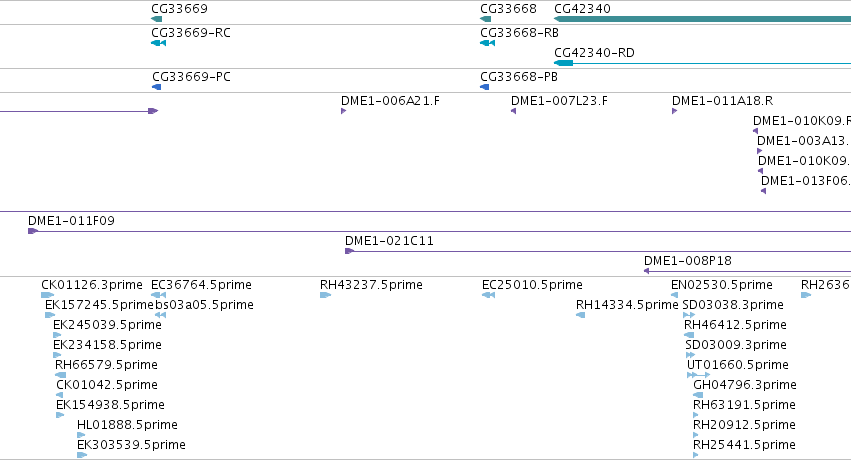The image size is (851, 460).
Task: Click the EST glyph under UT01660.5prime
Action: coord(698,375)
